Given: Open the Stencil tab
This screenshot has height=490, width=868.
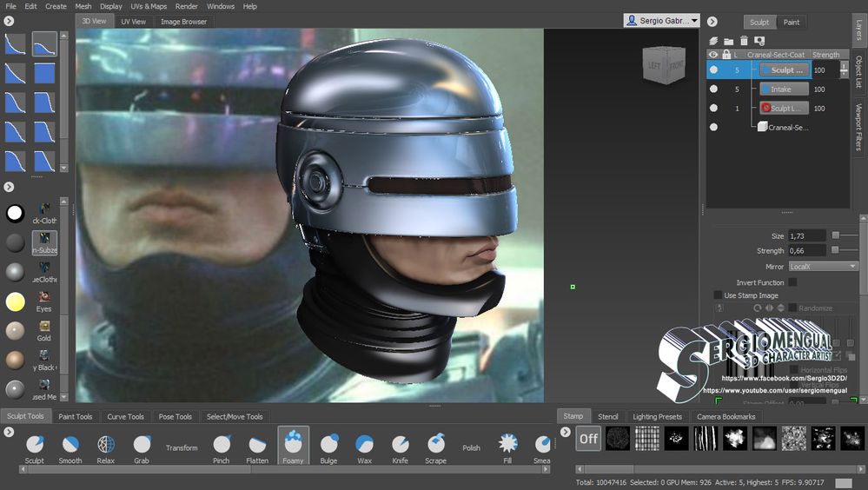Looking at the screenshot, I should (608, 416).
